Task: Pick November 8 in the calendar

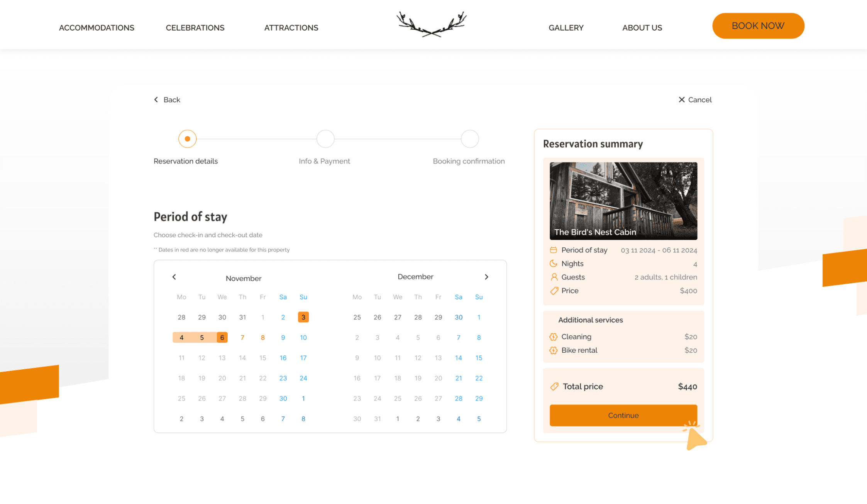Action: [x=262, y=337]
